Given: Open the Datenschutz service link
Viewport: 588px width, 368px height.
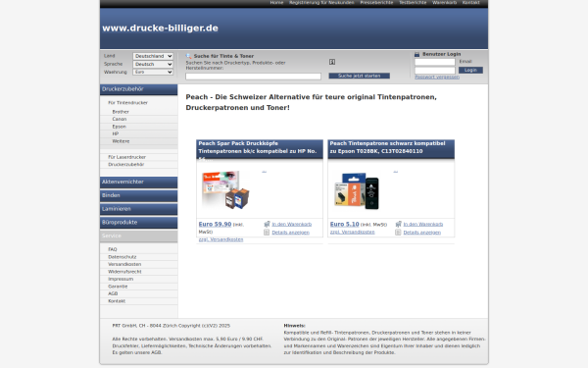Looking at the screenshot, I should (x=122, y=257).
